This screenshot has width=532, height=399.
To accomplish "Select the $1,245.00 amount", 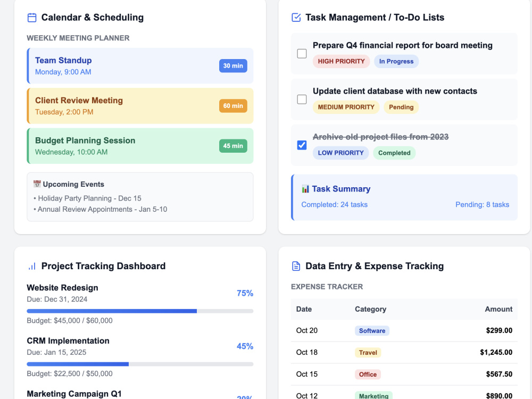I will coord(496,352).
